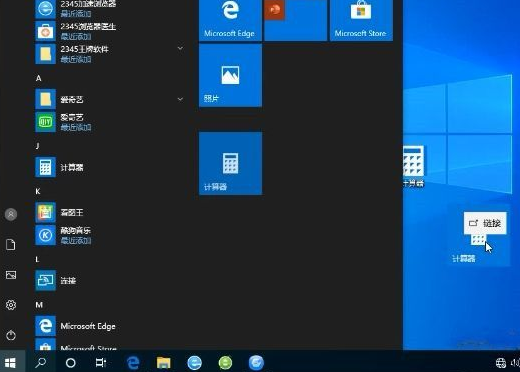
Task: Open the Microsoft Edge tile
Action: [x=230, y=20]
